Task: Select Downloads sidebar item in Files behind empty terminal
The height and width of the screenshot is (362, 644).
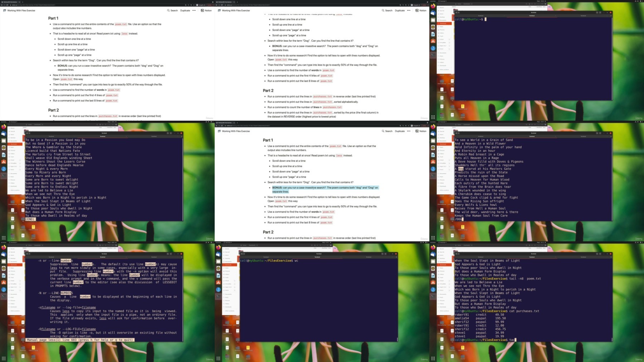Action: click(443, 23)
